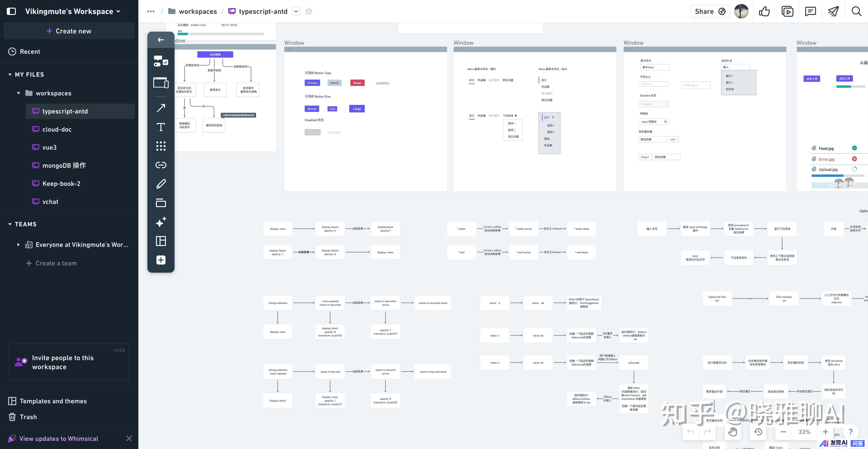Click the Share button
Image resolution: width=868 pixels, height=449 pixels.
tap(710, 12)
